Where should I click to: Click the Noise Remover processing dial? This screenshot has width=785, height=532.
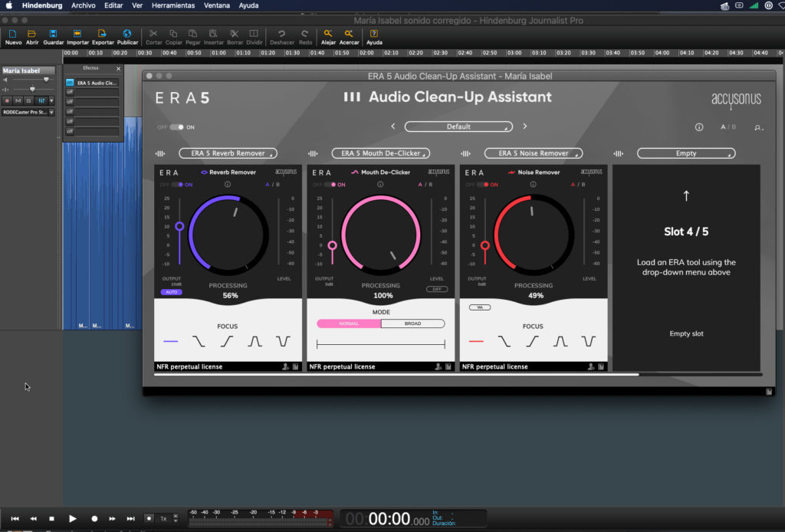[x=534, y=235]
